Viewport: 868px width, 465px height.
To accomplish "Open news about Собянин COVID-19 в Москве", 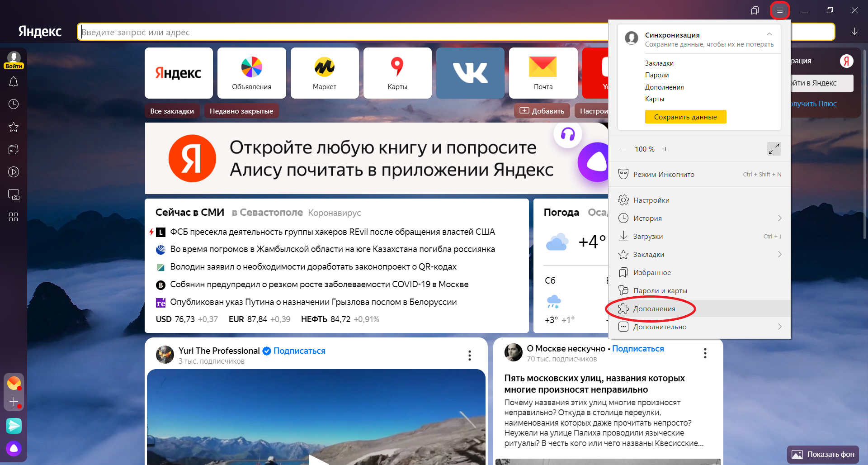I will pos(319,284).
